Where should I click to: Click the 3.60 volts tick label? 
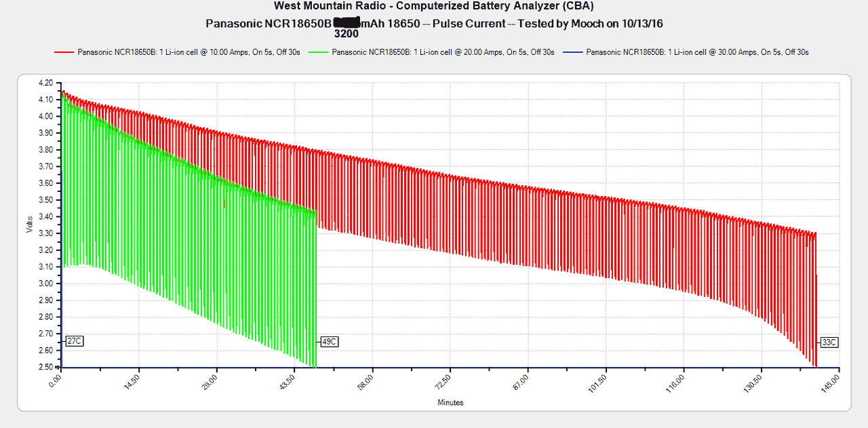click(x=46, y=183)
